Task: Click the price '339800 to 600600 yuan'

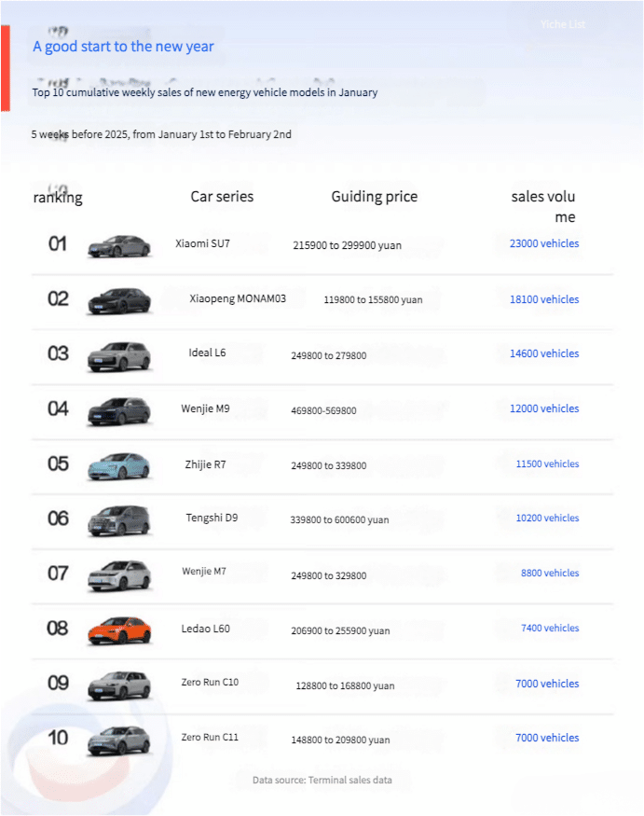Action: pyautogui.click(x=339, y=519)
